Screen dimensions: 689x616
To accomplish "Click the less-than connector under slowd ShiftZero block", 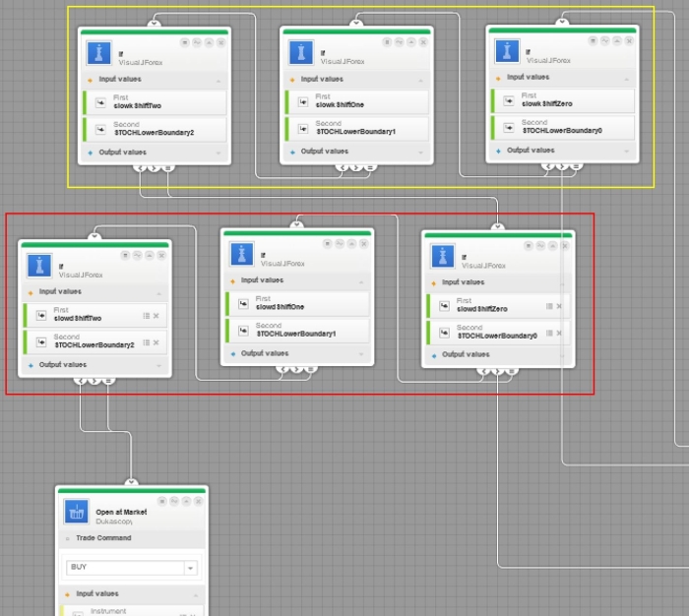I will coord(484,372).
